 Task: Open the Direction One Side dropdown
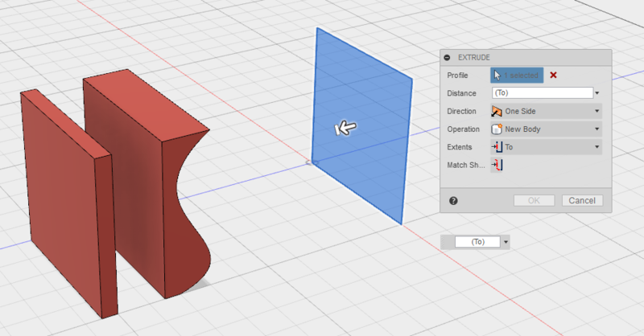pos(547,111)
